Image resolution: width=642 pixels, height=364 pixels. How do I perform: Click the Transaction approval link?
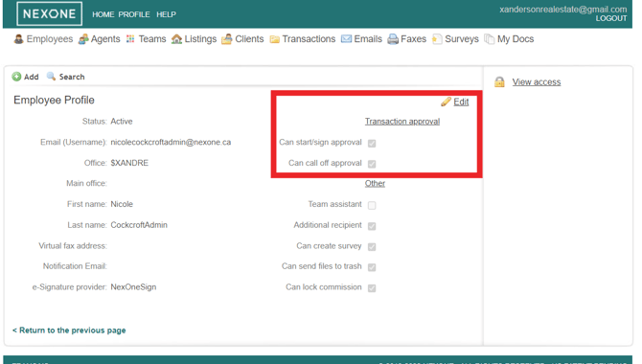pos(402,122)
